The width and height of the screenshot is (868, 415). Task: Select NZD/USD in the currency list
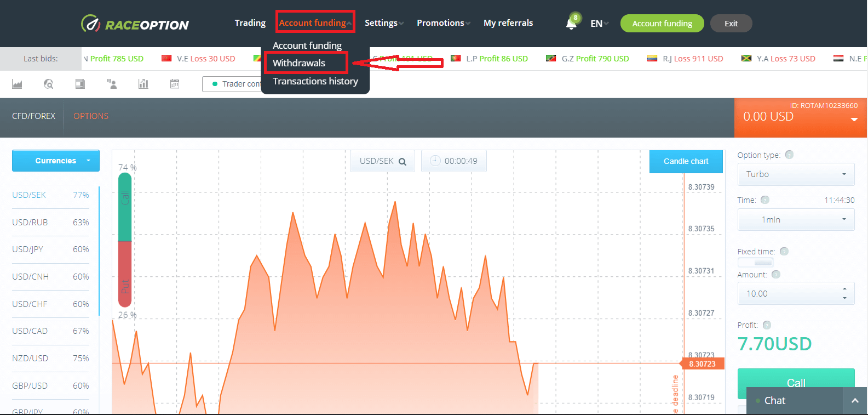[x=50, y=359]
